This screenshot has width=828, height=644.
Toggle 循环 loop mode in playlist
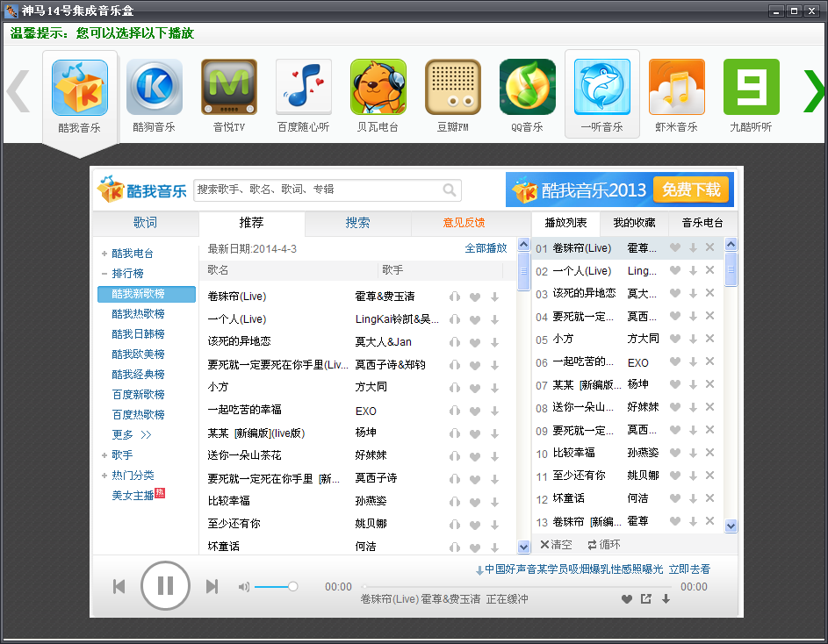pos(604,544)
